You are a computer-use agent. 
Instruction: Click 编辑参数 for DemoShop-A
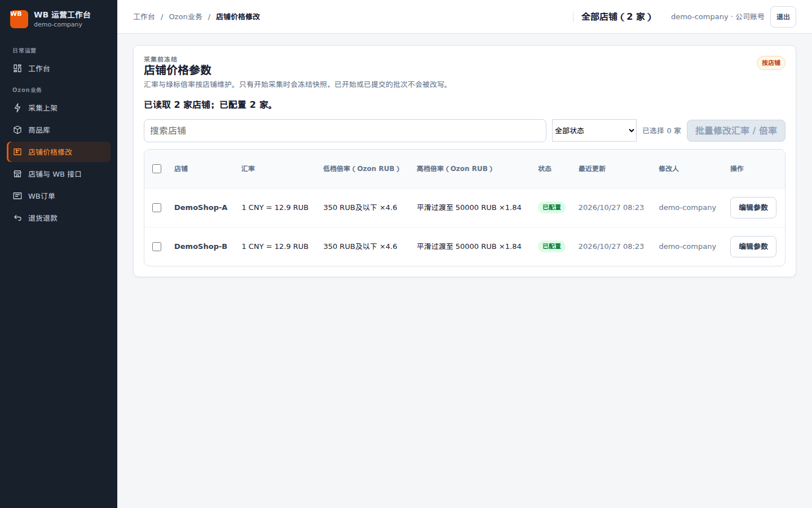click(753, 208)
